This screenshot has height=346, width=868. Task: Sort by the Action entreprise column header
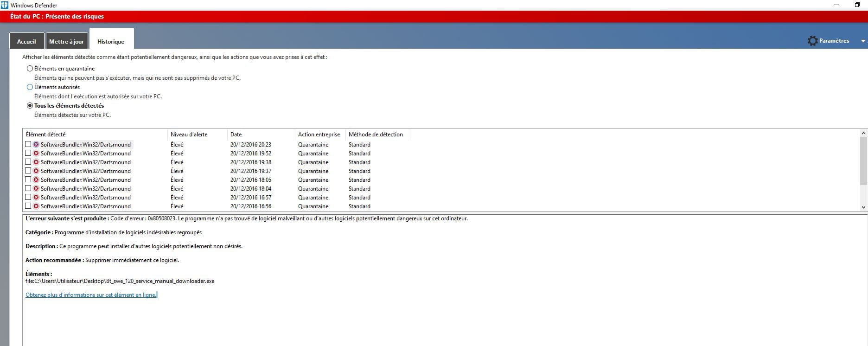pos(320,135)
